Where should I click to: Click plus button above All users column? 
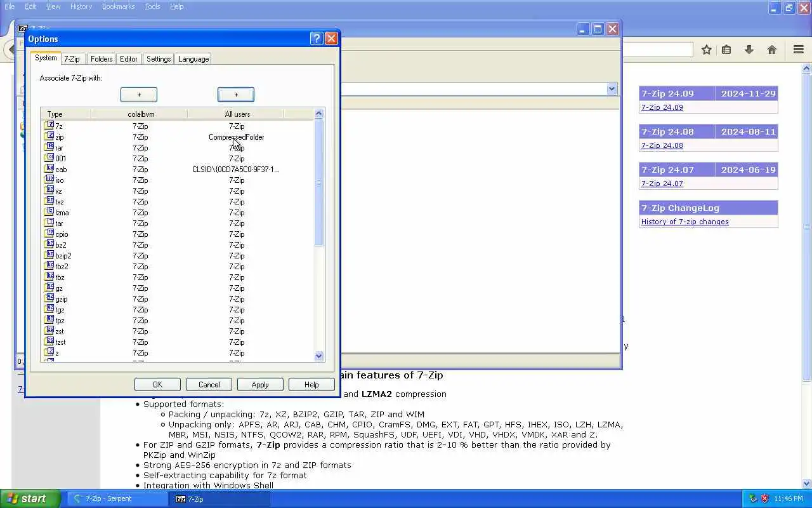236,95
